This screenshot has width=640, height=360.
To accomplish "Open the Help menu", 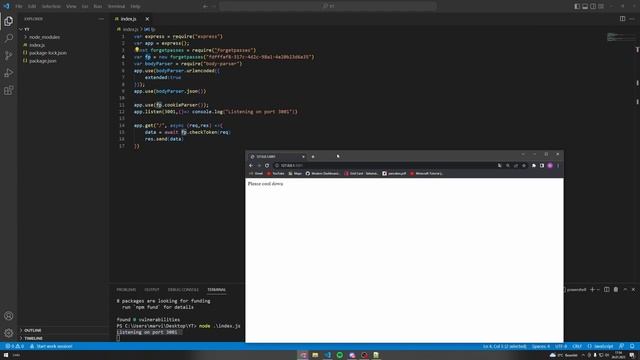I will [x=135, y=6].
